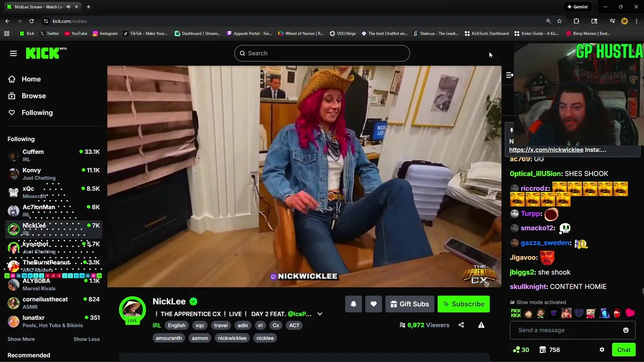Click the address bar URL kick.com/nicklee

point(69,21)
